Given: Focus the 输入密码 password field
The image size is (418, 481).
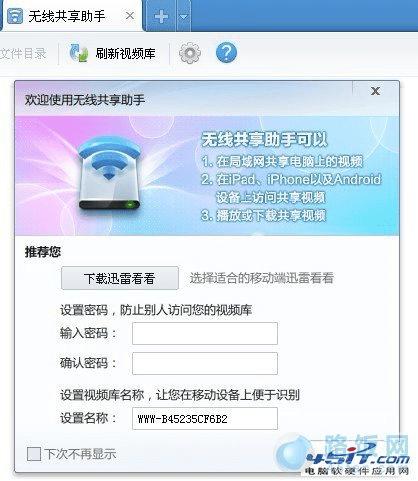Looking at the screenshot, I should coord(205,333).
